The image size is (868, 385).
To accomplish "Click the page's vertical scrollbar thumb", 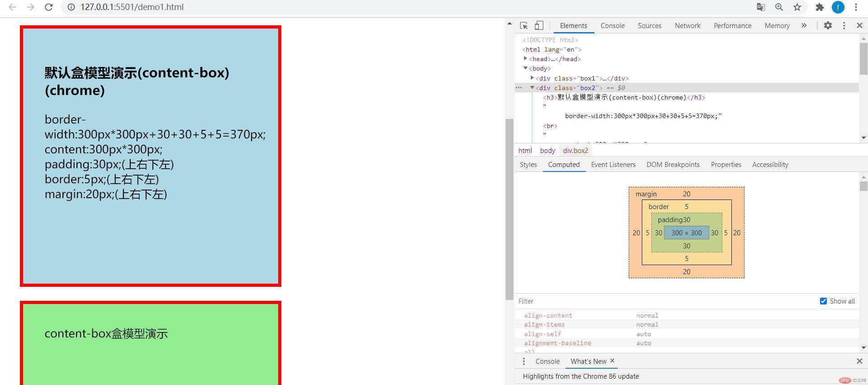I will pos(509,209).
